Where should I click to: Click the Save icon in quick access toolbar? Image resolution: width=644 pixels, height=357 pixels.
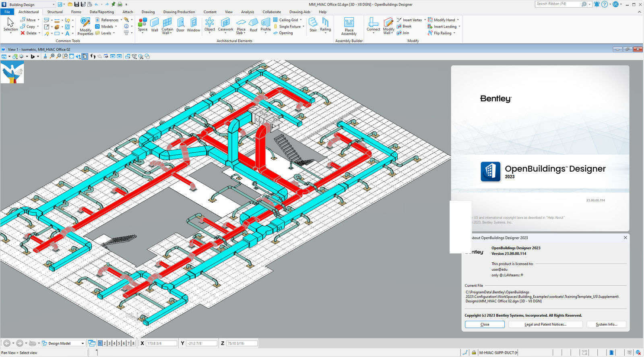point(76,4)
